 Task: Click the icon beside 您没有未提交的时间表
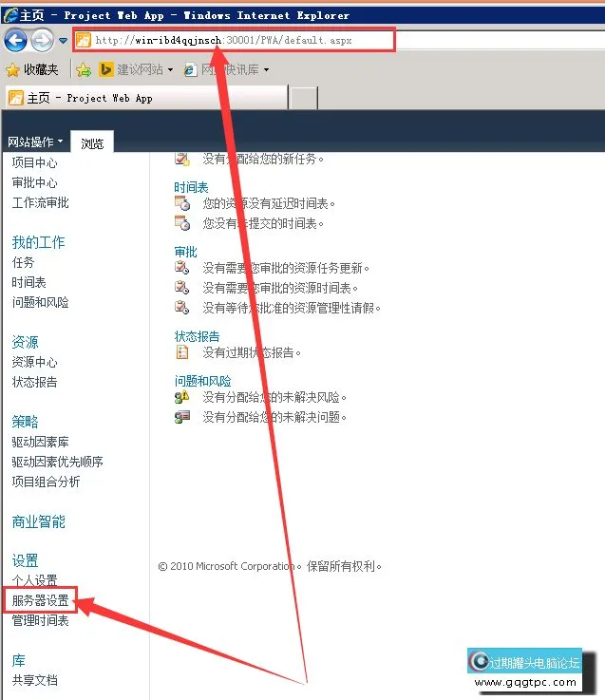[x=181, y=223]
